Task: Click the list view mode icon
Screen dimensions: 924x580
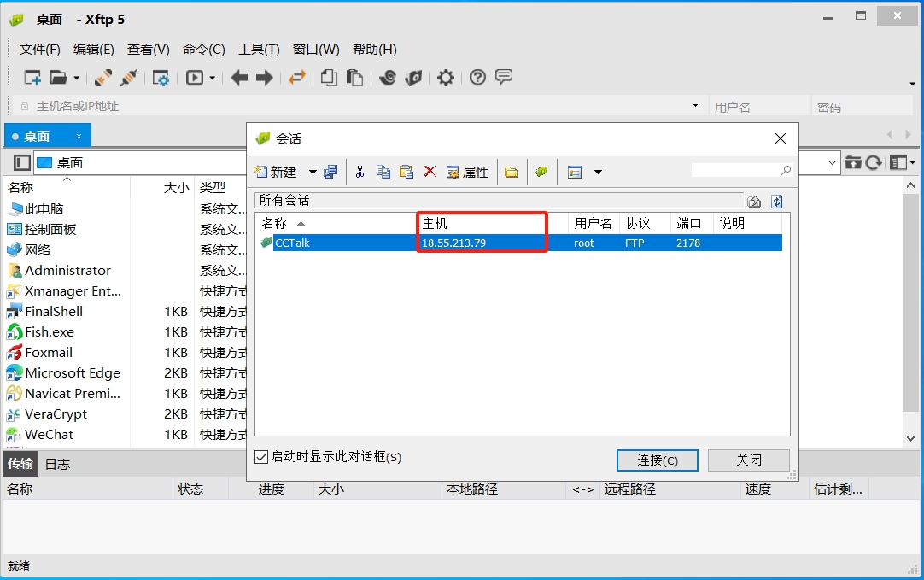Action: (575, 172)
